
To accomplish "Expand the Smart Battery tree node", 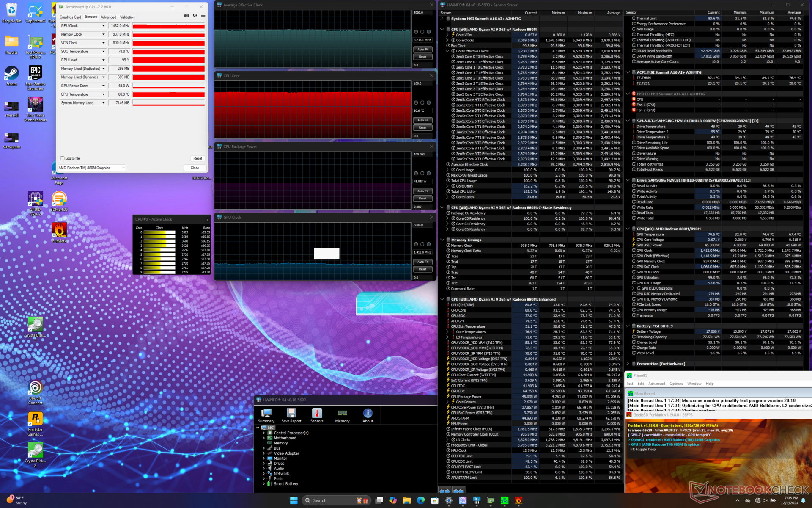I will 264,484.
